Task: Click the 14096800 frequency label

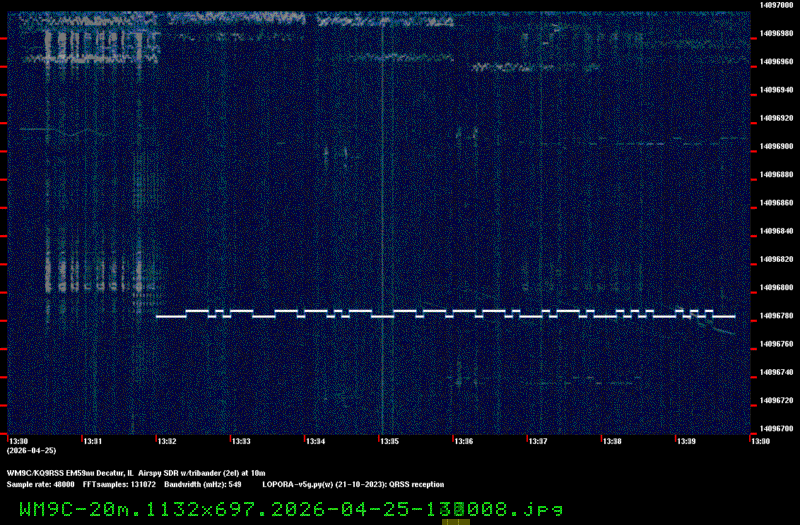Action: (776, 287)
